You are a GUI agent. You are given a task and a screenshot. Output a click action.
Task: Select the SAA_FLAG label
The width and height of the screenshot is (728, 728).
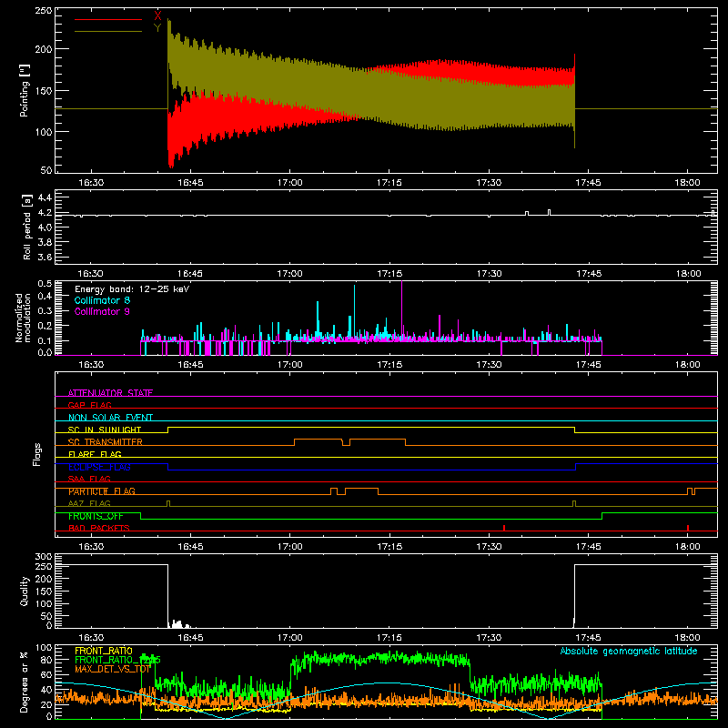click(x=89, y=479)
